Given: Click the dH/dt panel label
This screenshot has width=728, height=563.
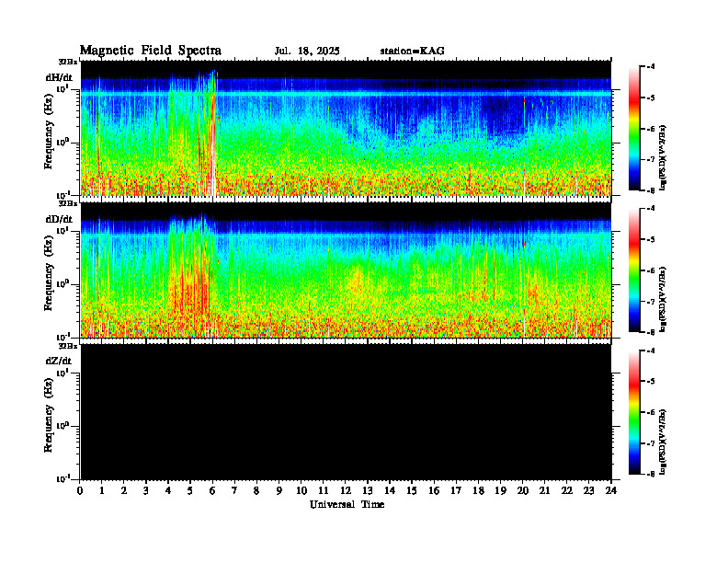Looking at the screenshot, I should 59,77.
